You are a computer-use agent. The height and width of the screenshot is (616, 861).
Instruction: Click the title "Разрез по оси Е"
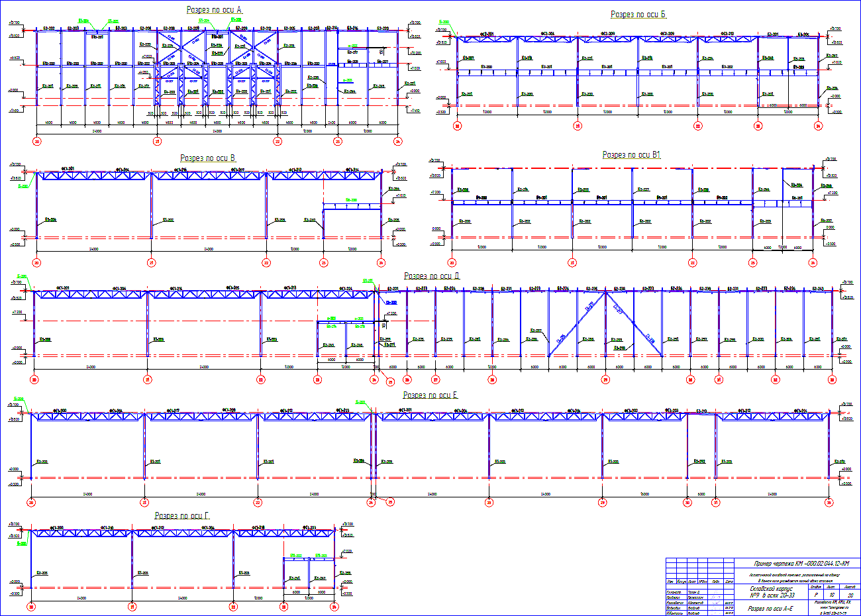(x=430, y=395)
